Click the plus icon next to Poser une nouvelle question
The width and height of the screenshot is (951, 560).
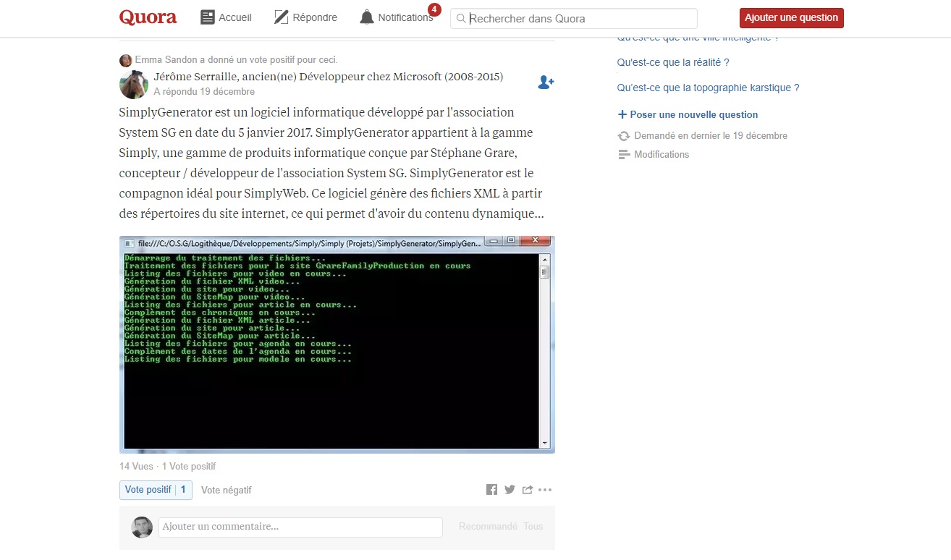pyautogui.click(x=622, y=115)
